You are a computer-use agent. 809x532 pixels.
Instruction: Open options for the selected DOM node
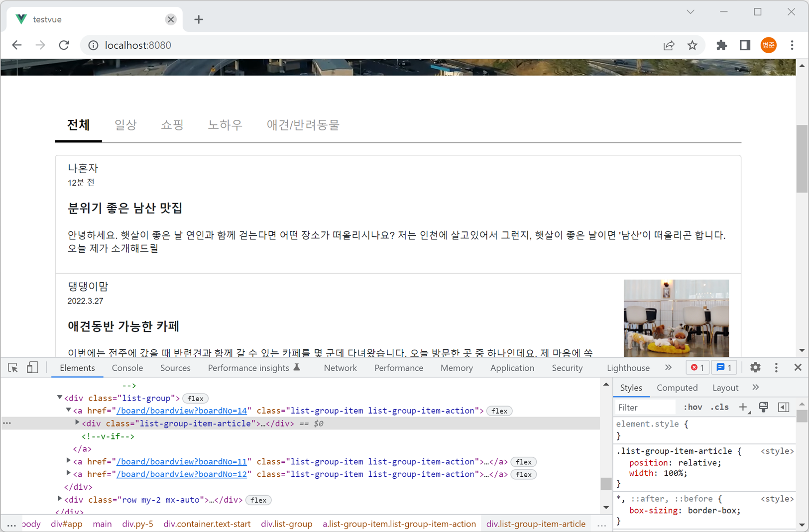point(7,423)
